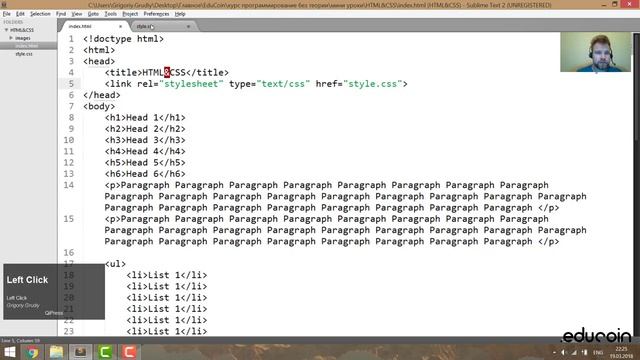Screen dimensions: 640x360
Task: Click the ENG language indicator
Action: (x=598, y=352)
